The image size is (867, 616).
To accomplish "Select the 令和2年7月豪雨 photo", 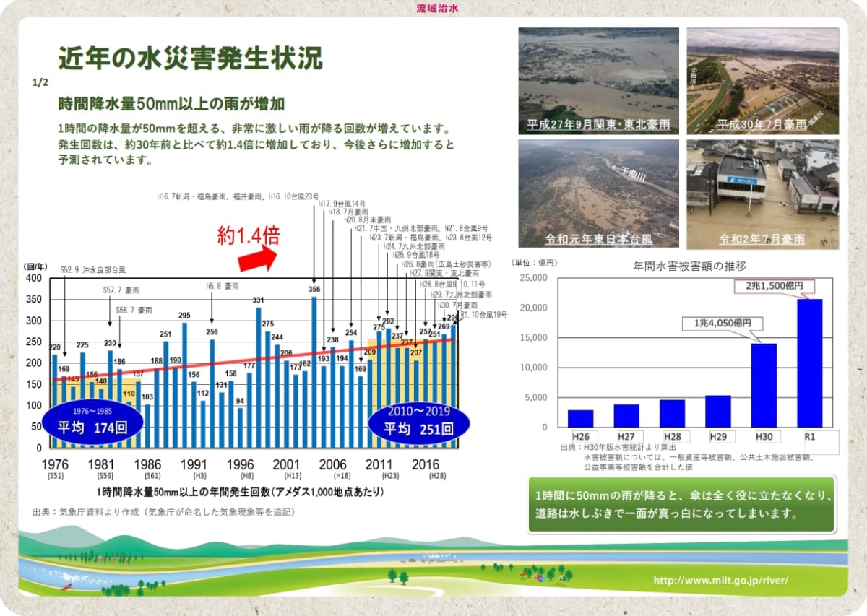I will tap(762, 194).
